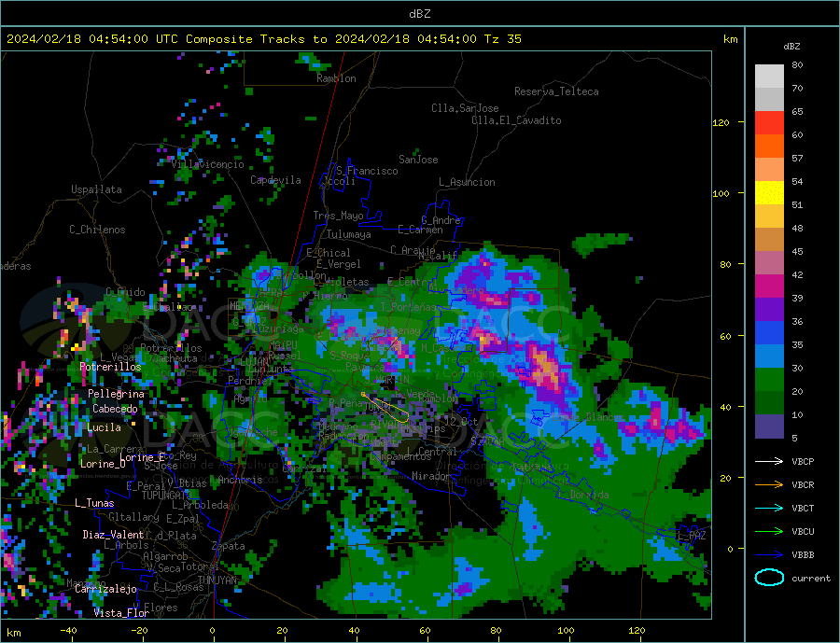Viewport: 840px width, 643px height.
Task: Click the 'Uspallata' map label
Action: 96,189
